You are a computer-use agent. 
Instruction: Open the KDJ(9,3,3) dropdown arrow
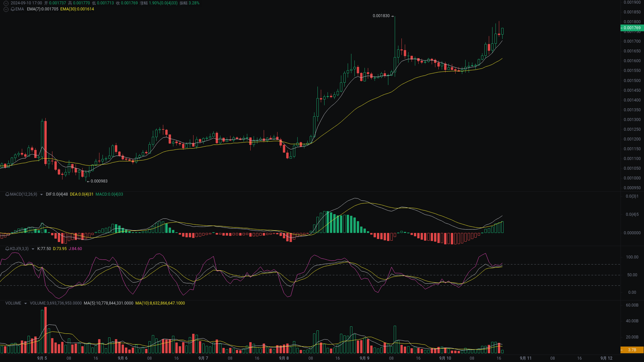coord(33,249)
